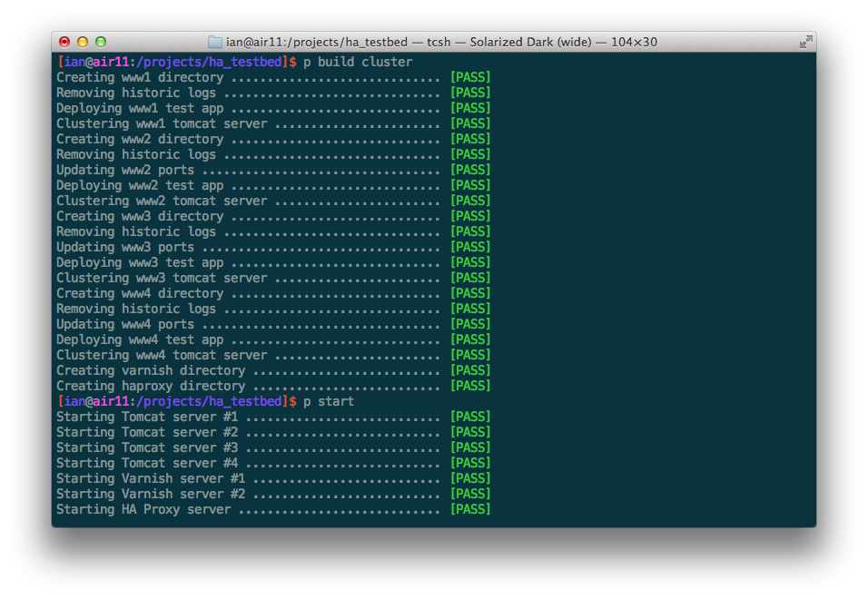The width and height of the screenshot is (868, 599).
Task: Click the 'p build cluster' command text
Action: (358, 62)
